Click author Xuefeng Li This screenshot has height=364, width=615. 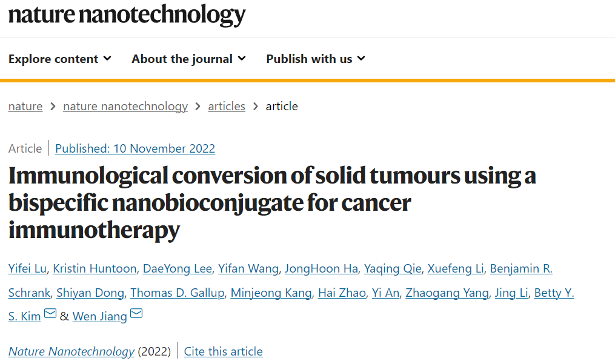pos(456,269)
